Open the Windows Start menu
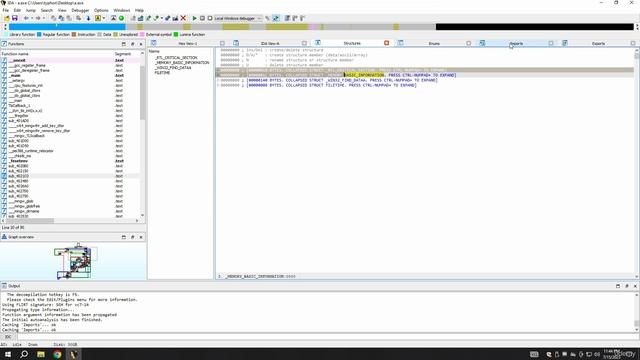Image resolution: width=640 pixels, height=360 pixels. (x=8, y=354)
